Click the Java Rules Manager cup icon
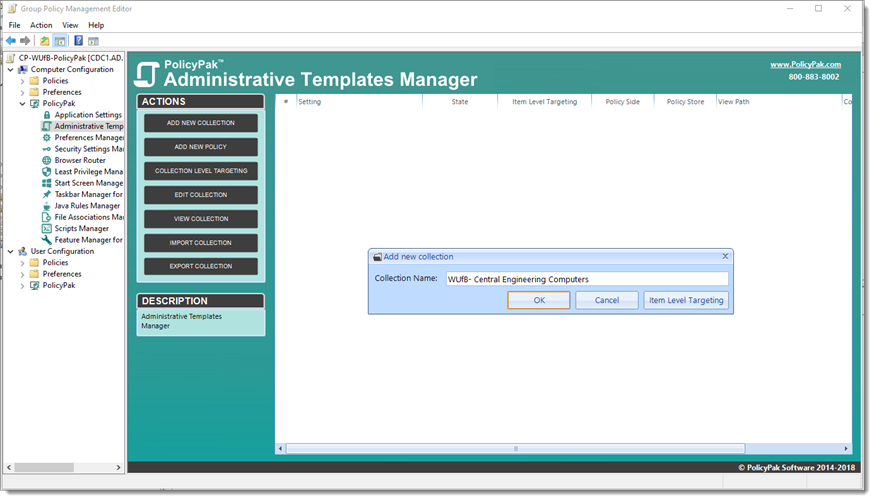Screen dimensions: 874x500 coord(47,206)
